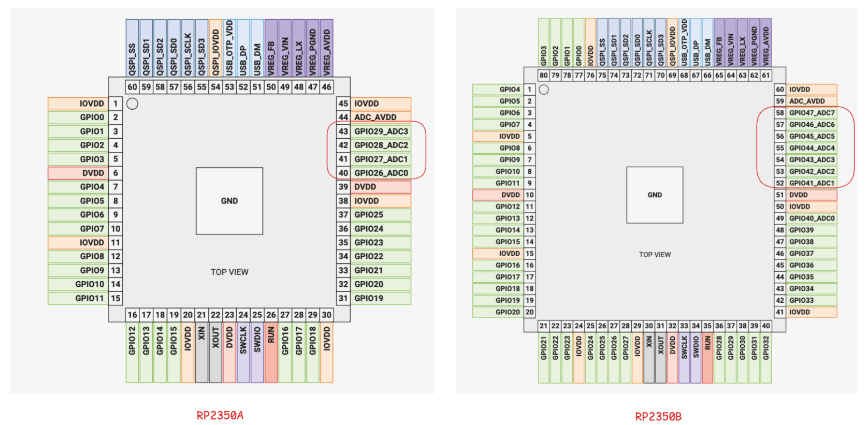Viewport: 868px width, 425px height.
Task: Select the GPIO45_ADC5 pin label
Action: pyautogui.click(x=812, y=136)
